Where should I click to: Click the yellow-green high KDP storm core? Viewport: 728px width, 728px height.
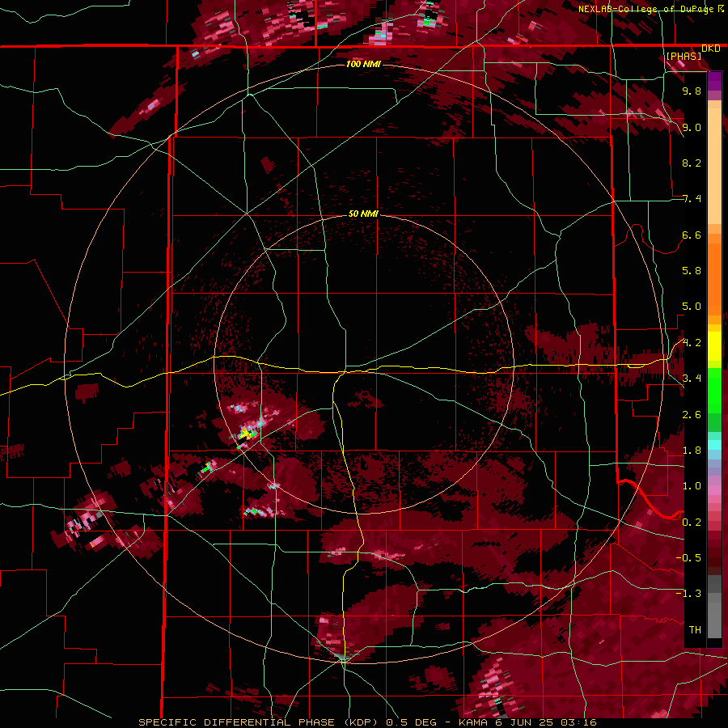pos(247,434)
